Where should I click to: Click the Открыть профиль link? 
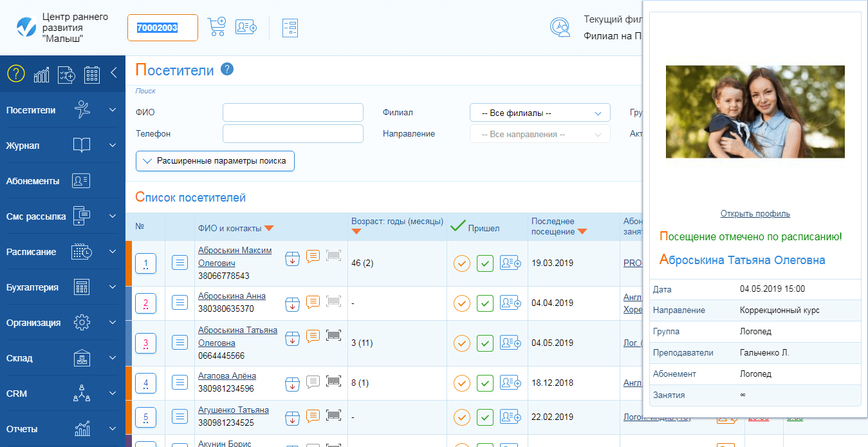pyautogui.click(x=755, y=214)
